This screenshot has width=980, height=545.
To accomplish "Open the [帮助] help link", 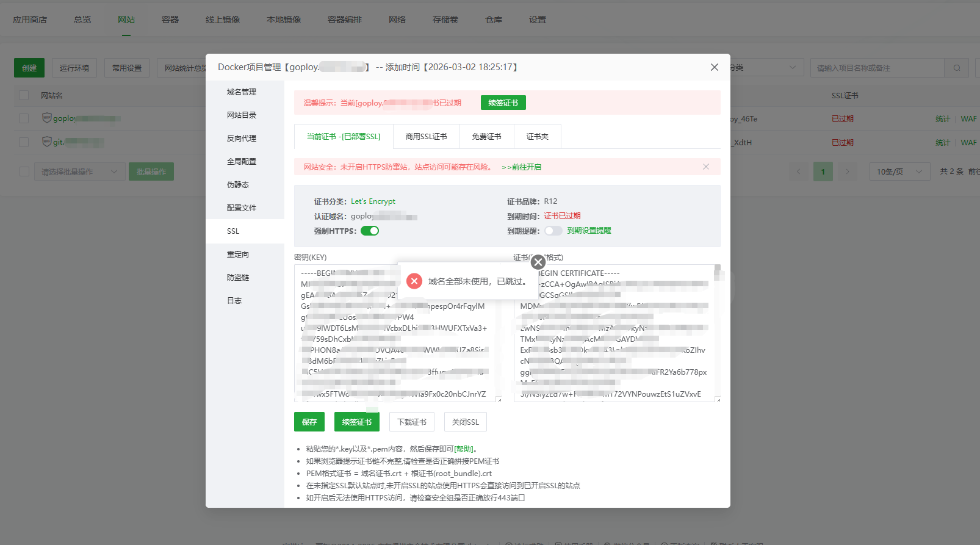I will (x=464, y=449).
